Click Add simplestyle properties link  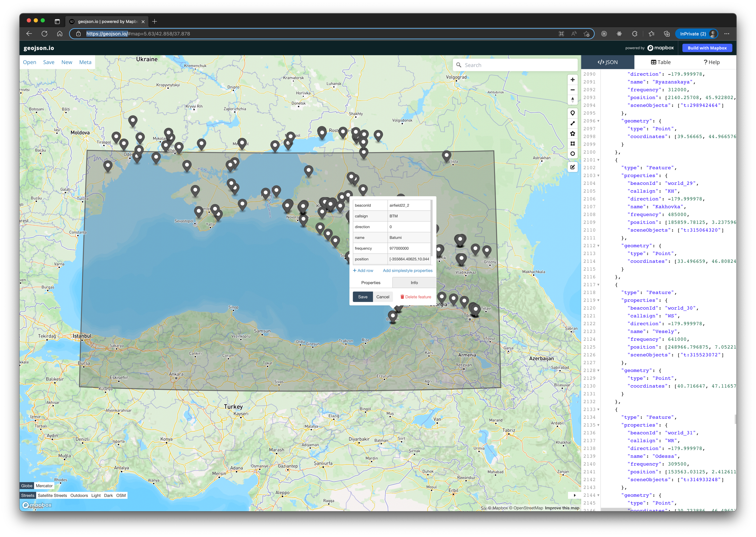(407, 271)
